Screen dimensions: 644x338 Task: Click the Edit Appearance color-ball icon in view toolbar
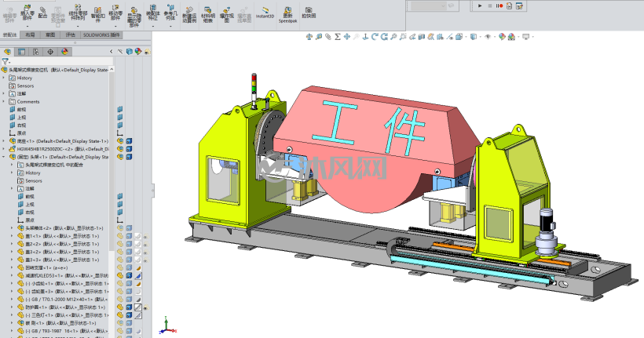click(502, 37)
